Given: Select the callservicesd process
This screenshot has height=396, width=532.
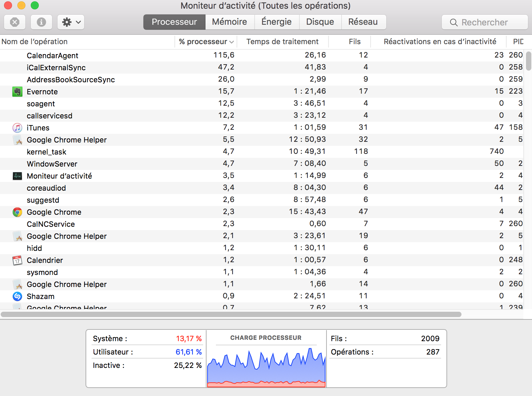Looking at the screenshot, I should (x=49, y=116).
